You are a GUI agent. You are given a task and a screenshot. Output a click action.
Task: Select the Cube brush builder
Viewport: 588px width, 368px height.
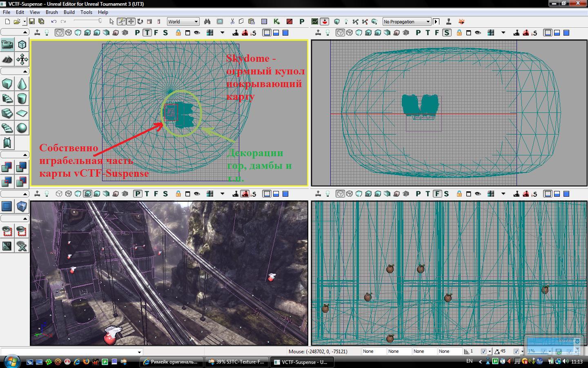pos(7,84)
